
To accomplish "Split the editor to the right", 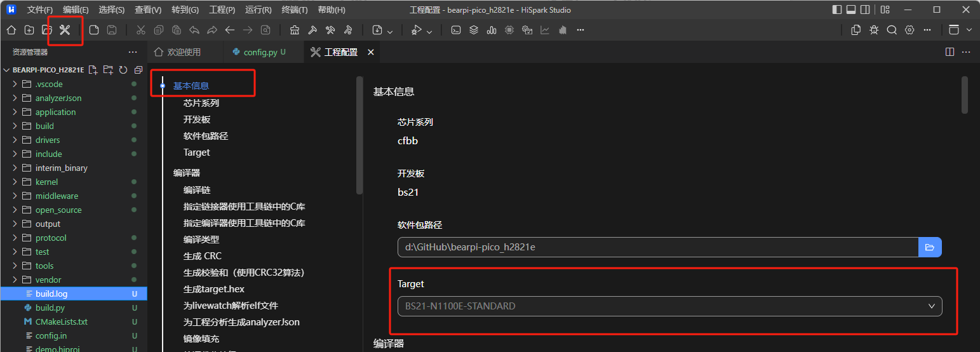I will [950, 52].
